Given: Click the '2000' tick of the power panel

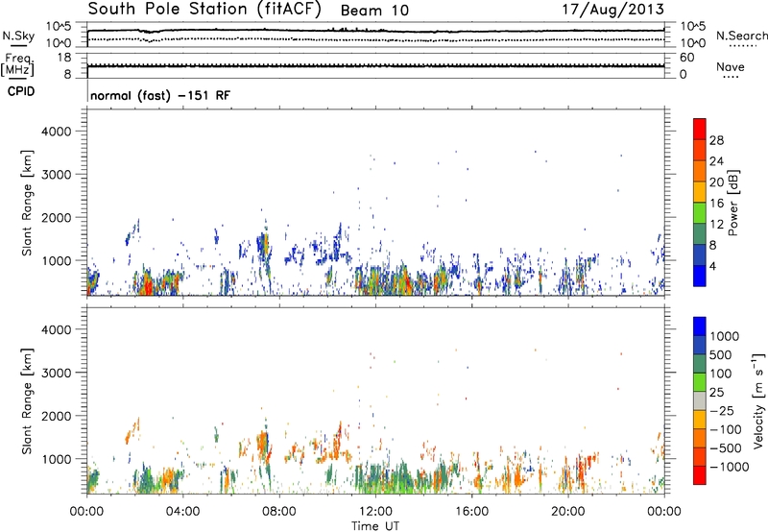Looking at the screenshot, I should click(x=57, y=217).
